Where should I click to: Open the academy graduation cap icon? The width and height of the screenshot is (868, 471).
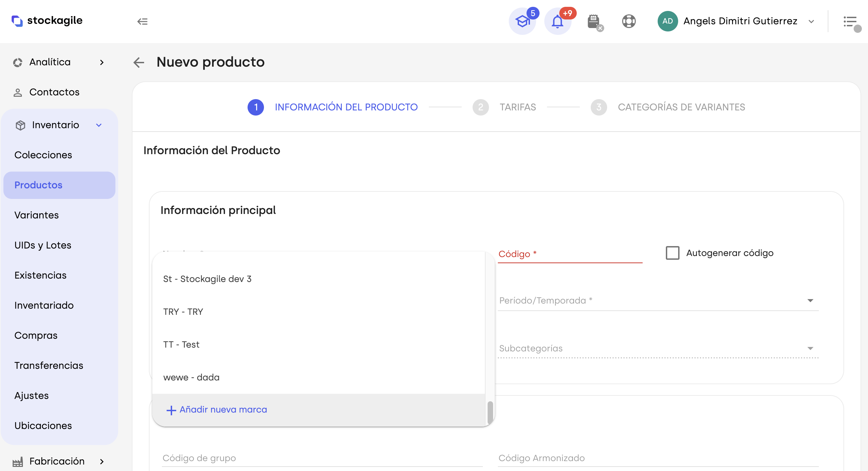[x=522, y=22]
